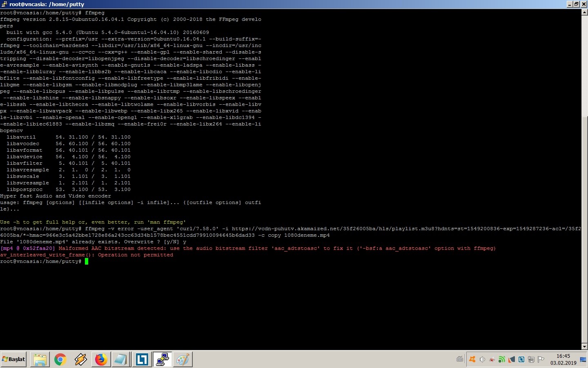Launch Windows Explorer from the taskbar
This screenshot has width=588, height=368.
click(40, 359)
